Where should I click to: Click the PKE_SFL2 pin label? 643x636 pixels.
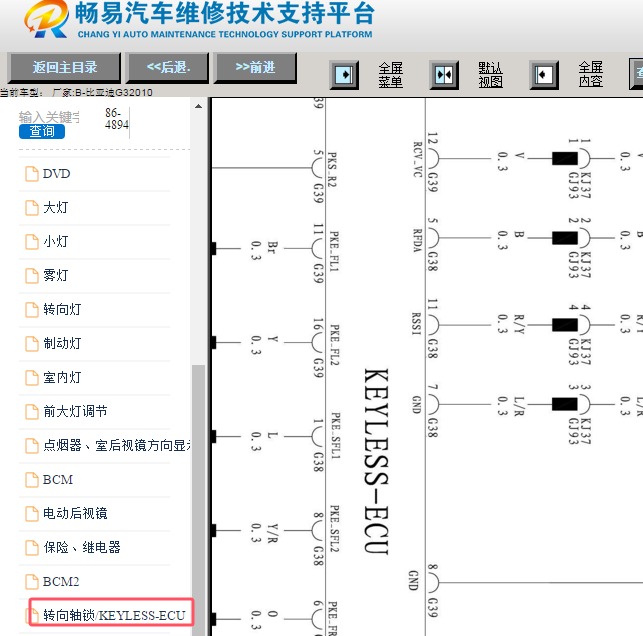[335, 529]
